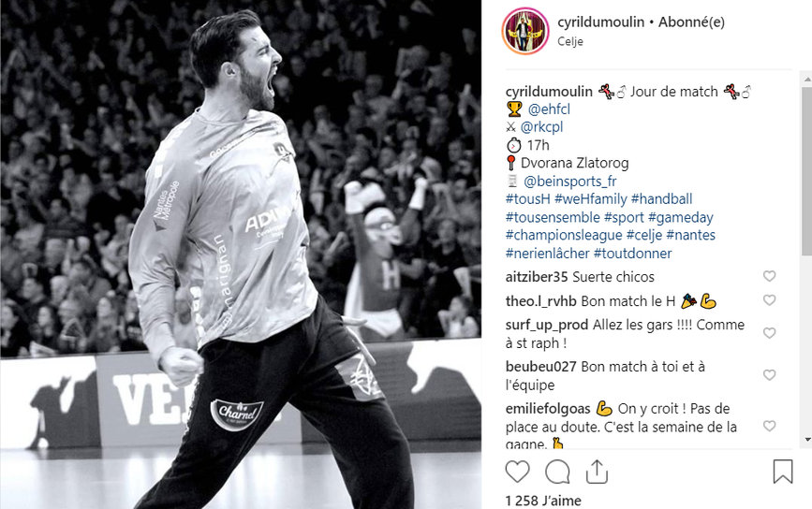Image resolution: width=812 pixels, height=509 pixels.
Task: Like surf_up_prod's comment heart
Action: tap(770, 333)
